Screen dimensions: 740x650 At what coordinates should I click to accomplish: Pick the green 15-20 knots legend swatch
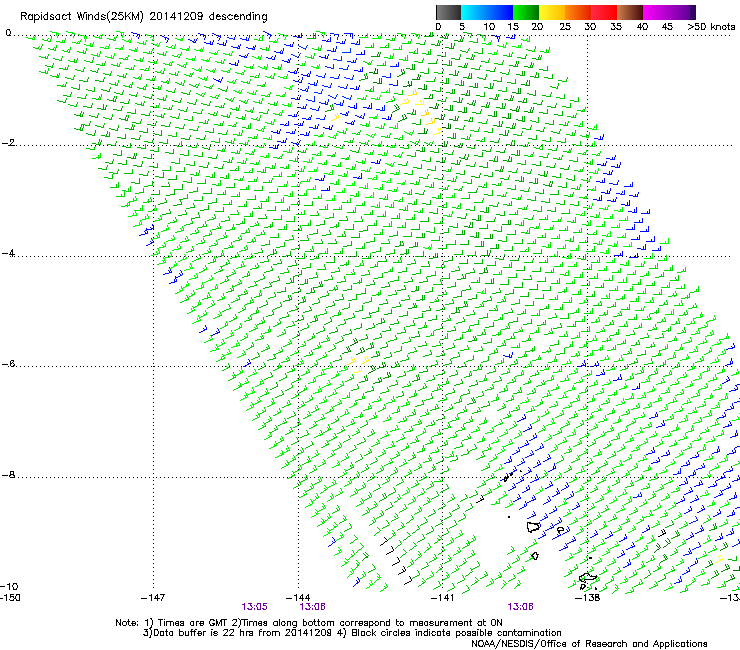526,12
